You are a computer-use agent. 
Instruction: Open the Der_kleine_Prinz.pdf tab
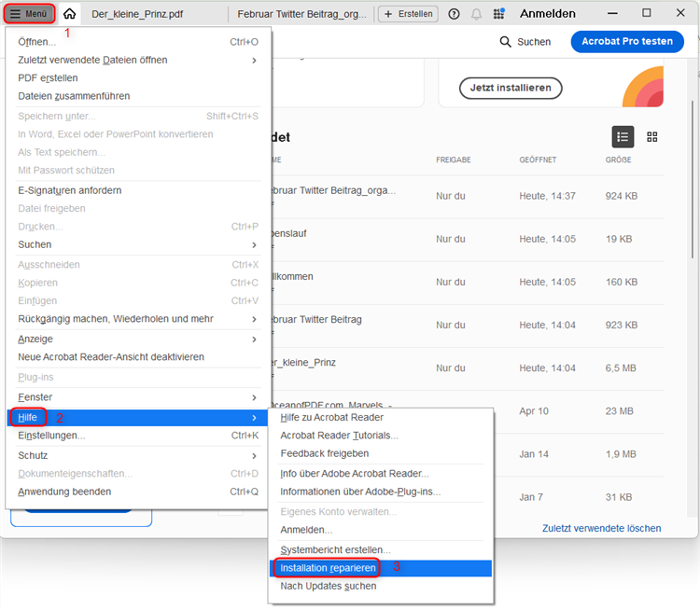pos(137,14)
